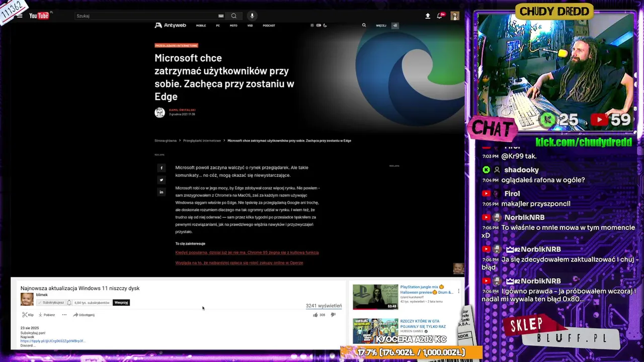Viewport: 644px width, 362px height.
Task: Open the on-screen keyboard in search box
Action: pos(221,16)
